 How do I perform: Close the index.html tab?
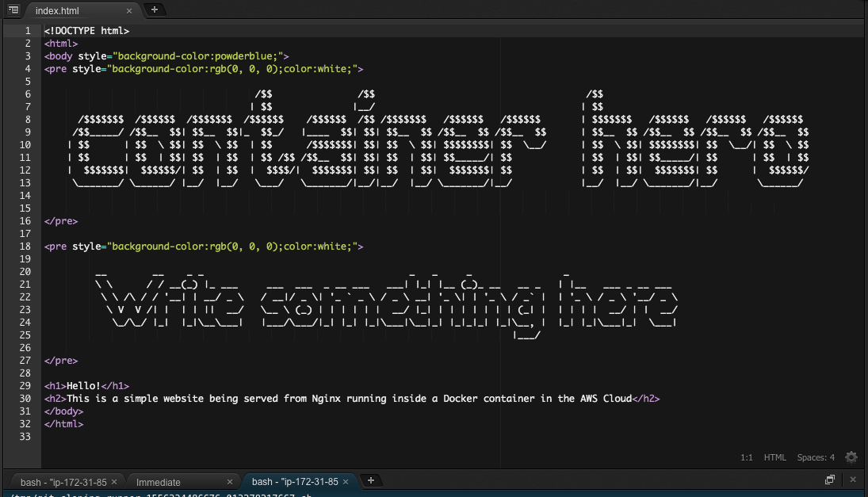(x=129, y=10)
